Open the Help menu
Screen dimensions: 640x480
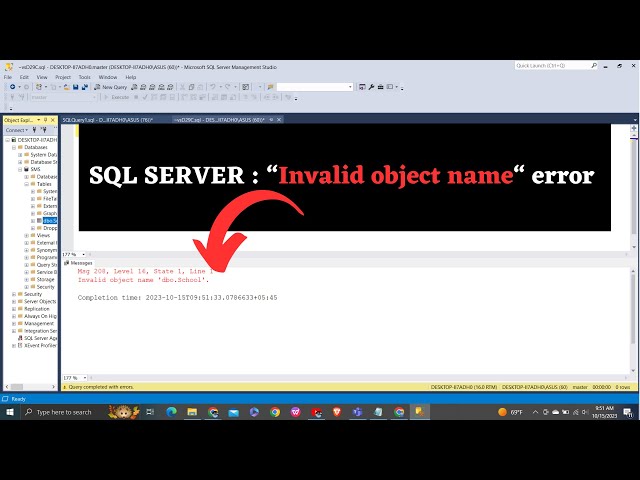pyautogui.click(x=131, y=77)
